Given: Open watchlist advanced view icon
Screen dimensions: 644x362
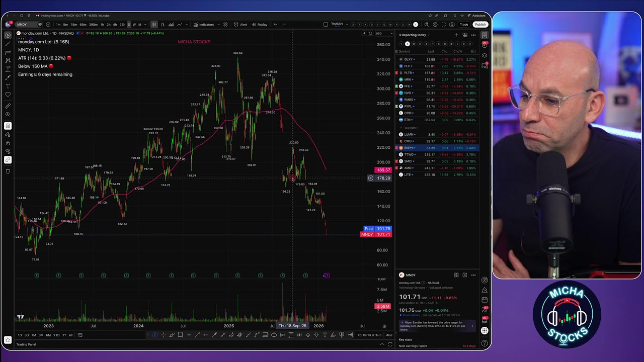Looking at the screenshot, I should pos(465,35).
